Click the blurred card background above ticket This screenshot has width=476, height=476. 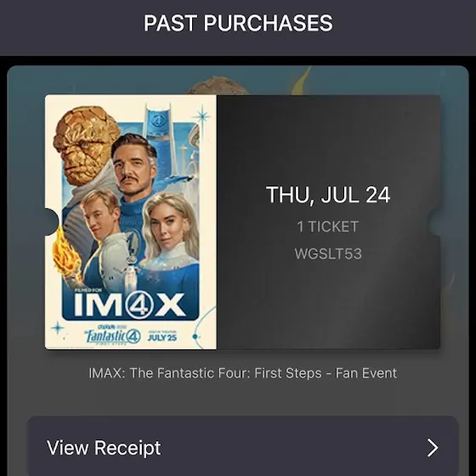(238, 80)
